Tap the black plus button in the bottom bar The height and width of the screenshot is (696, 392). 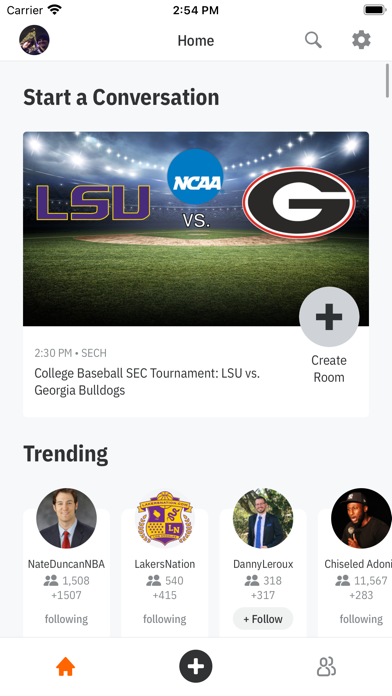pos(196,666)
